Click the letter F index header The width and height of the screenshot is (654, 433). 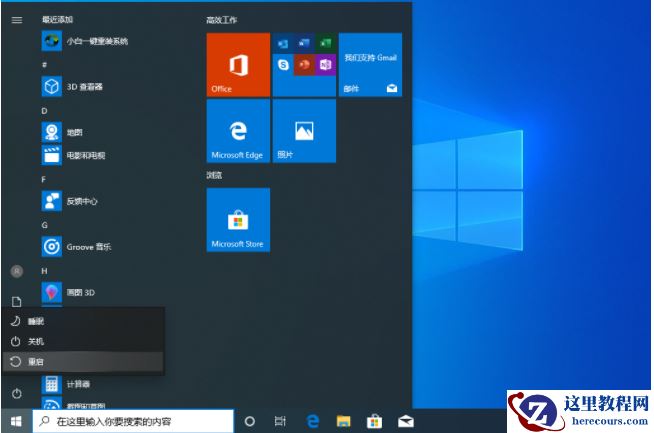coord(44,179)
